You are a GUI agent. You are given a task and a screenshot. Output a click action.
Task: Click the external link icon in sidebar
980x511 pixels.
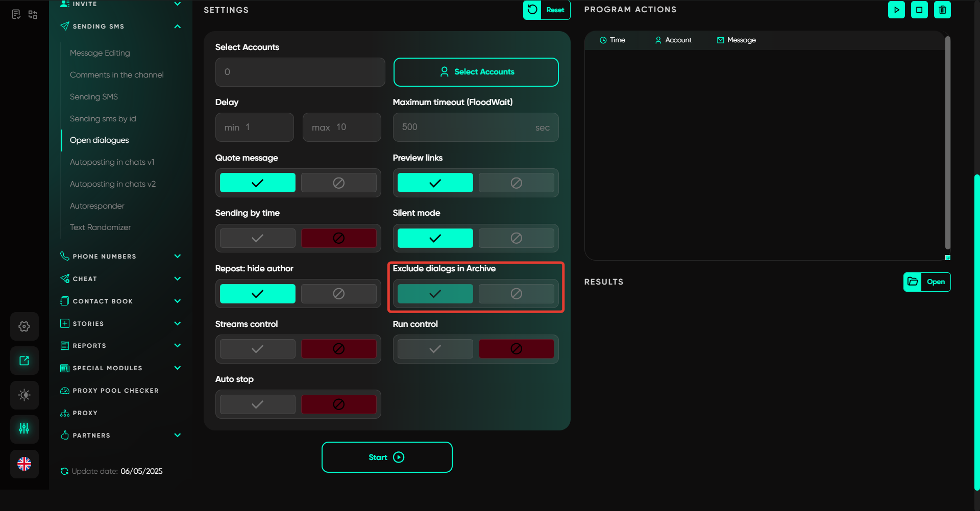(24, 361)
